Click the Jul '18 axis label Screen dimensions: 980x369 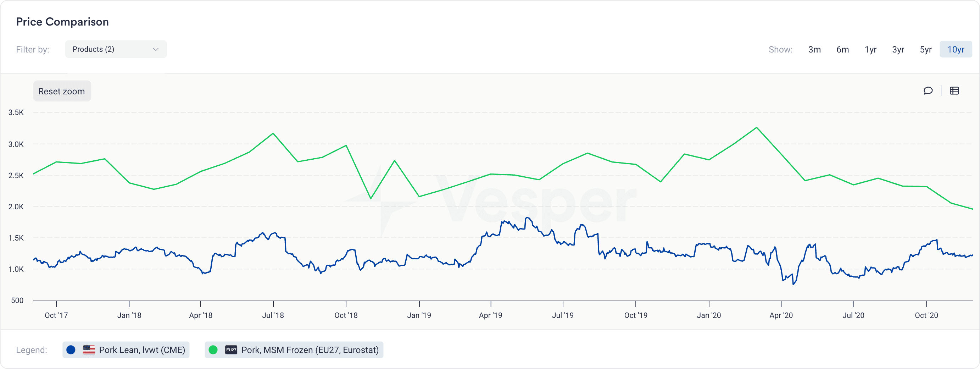tap(273, 315)
